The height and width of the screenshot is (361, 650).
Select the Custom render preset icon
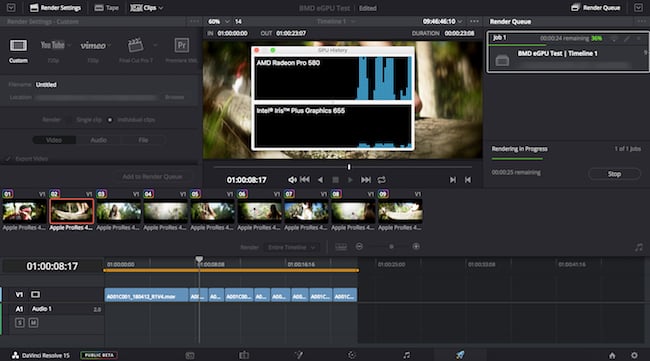click(18, 45)
